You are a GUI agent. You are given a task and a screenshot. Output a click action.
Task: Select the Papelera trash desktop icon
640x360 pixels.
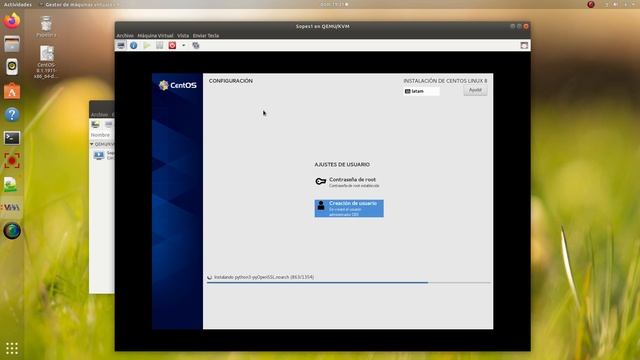(x=46, y=27)
